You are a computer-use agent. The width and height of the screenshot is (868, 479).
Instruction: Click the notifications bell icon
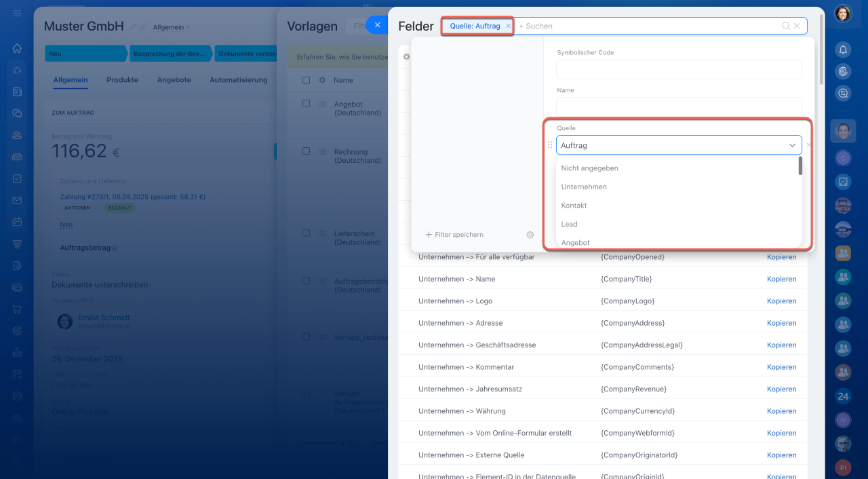pyautogui.click(x=843, y=50)
